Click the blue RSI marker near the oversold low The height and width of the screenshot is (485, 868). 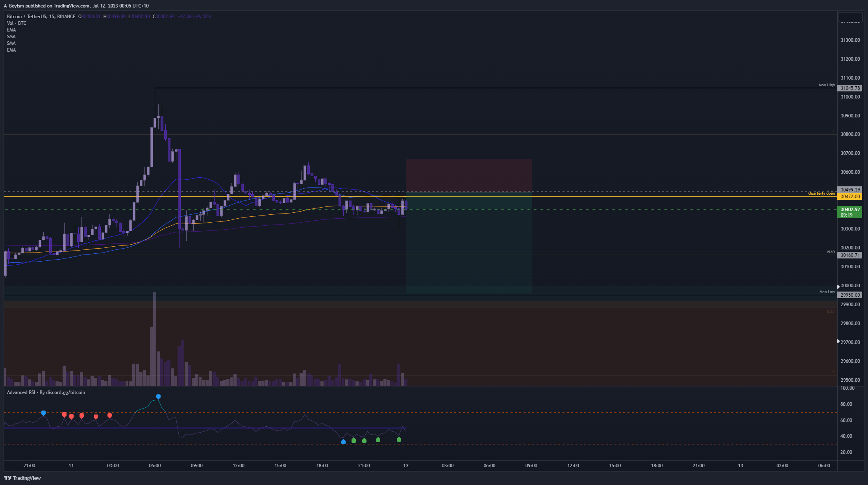coord(344,442)
